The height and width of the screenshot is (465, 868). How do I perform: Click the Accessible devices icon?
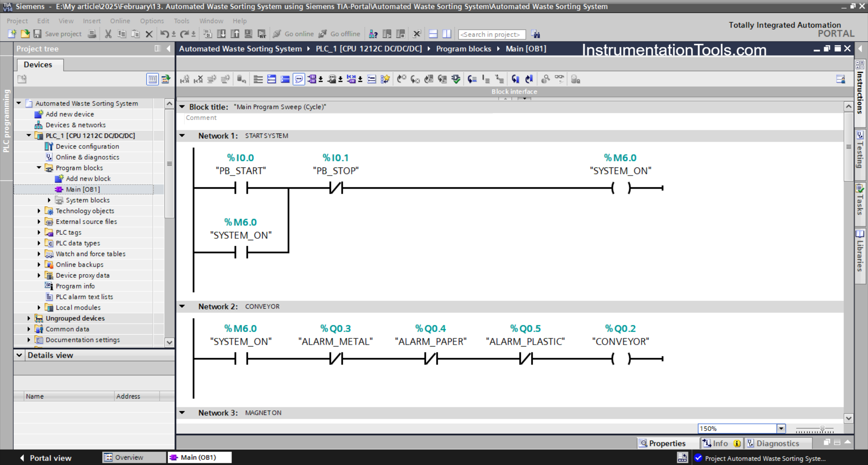coord(373,34)
